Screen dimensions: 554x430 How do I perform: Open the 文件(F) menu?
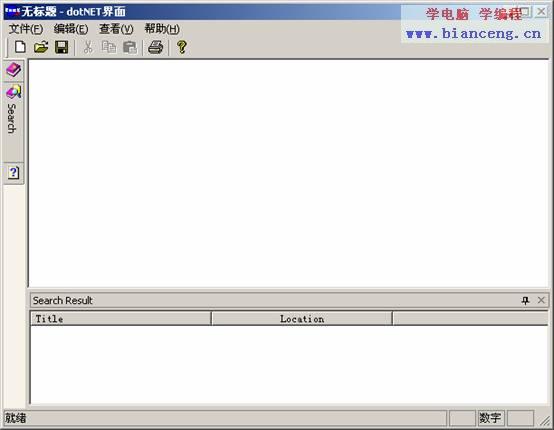click(x=26, y=29)
